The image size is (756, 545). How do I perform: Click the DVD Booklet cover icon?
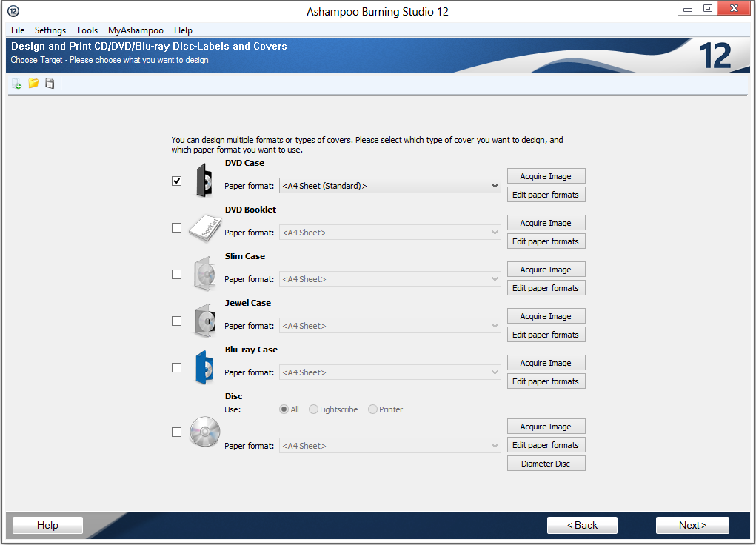205,228
